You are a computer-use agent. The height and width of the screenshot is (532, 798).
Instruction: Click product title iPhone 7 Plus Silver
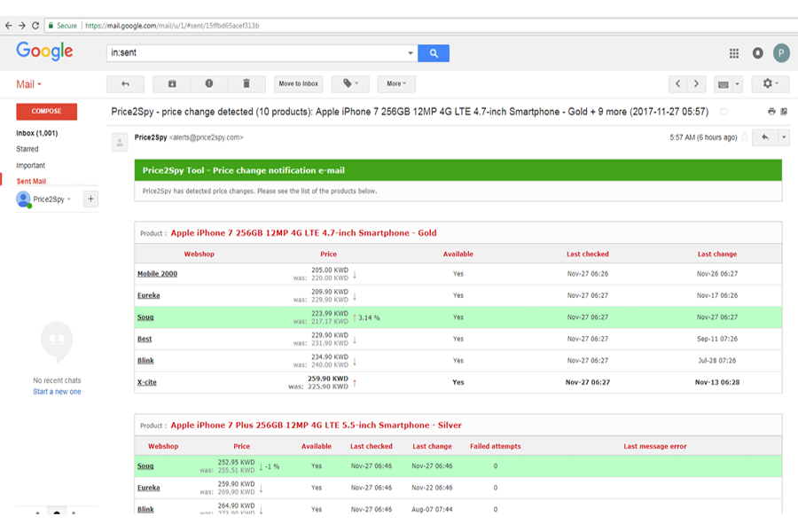[x=316, y=425]
